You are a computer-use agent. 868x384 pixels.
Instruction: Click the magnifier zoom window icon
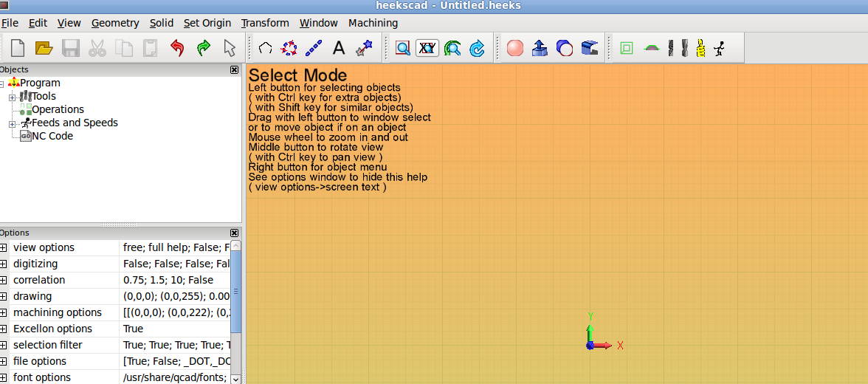click(x=402, y=49)
